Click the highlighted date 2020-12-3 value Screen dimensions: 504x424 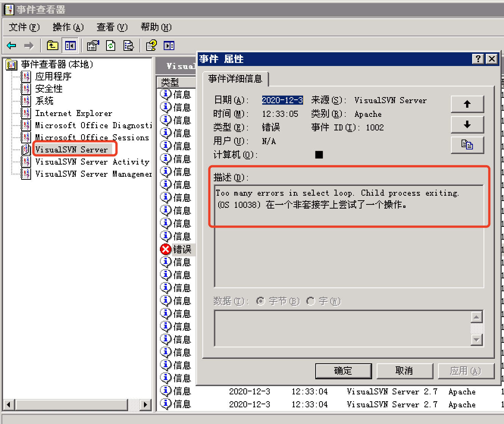(x=283, y=100)
